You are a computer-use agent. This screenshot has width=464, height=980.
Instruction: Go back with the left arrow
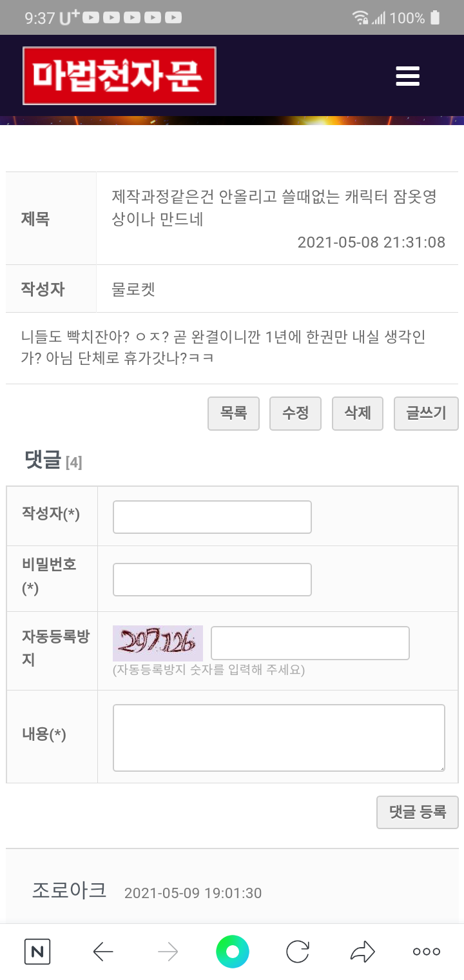pyautogui.click(x=103, y=952)
